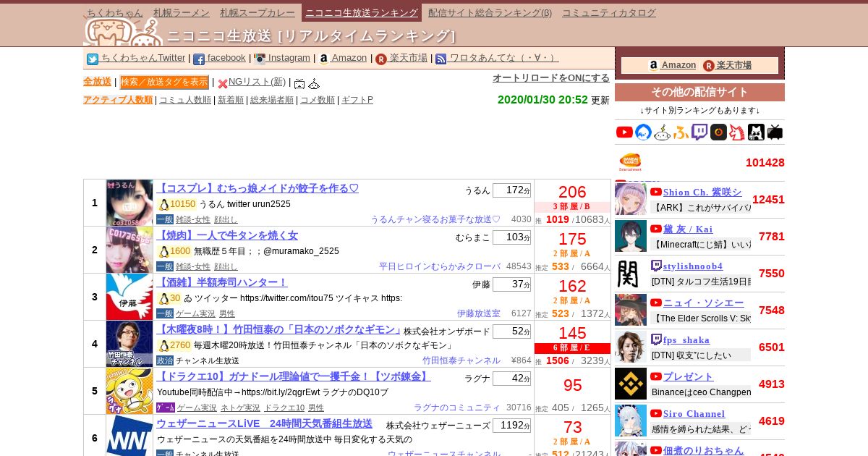Screen dimensions: 868x456
Task: Click the 172分 duration box
Action: [x=511, y=190]
